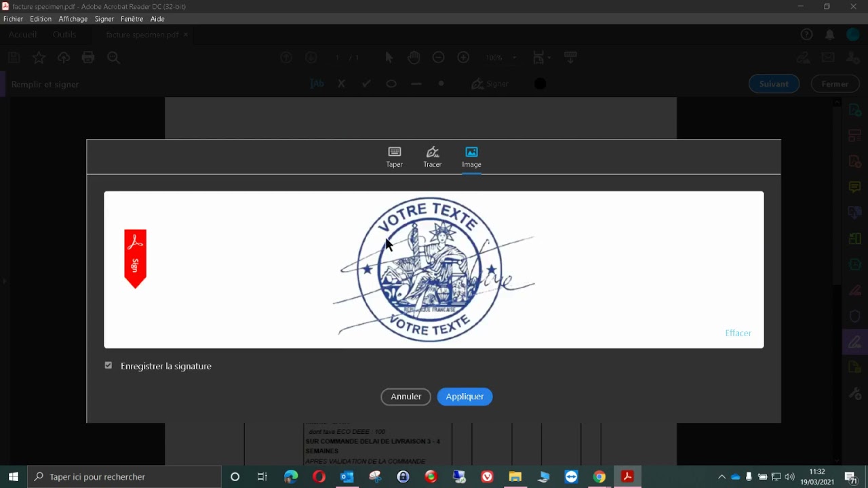Click the cloud upload icon

click(x=64, y=58)
